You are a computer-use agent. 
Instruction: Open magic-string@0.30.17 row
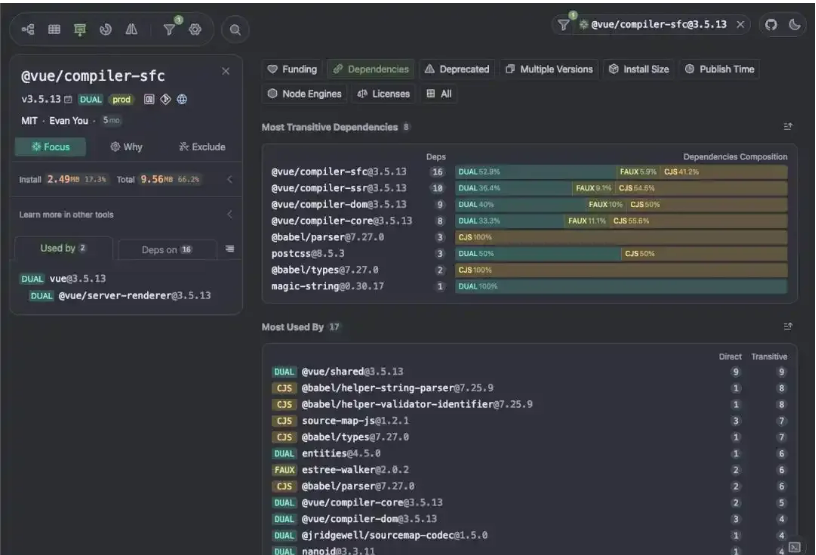point(327,286)
